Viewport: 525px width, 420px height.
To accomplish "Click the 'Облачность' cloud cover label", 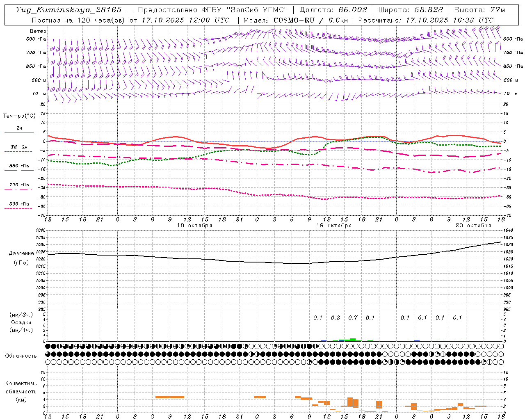I will 21,356.
